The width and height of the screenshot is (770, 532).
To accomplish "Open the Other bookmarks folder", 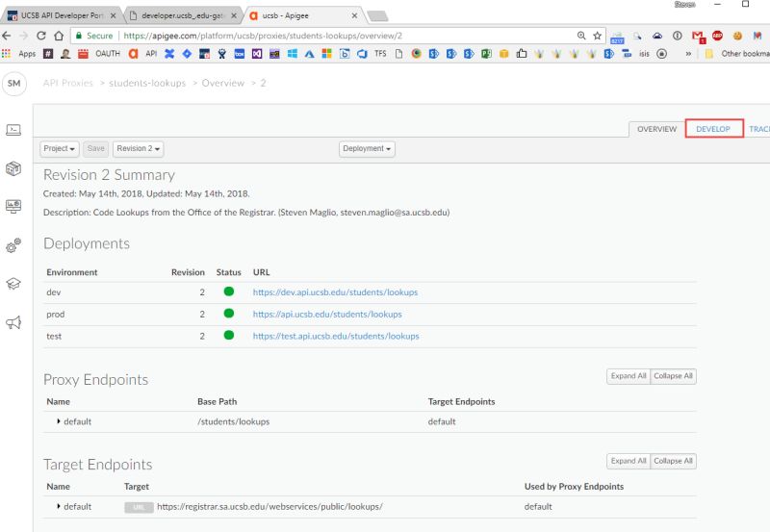I will 737,54.
